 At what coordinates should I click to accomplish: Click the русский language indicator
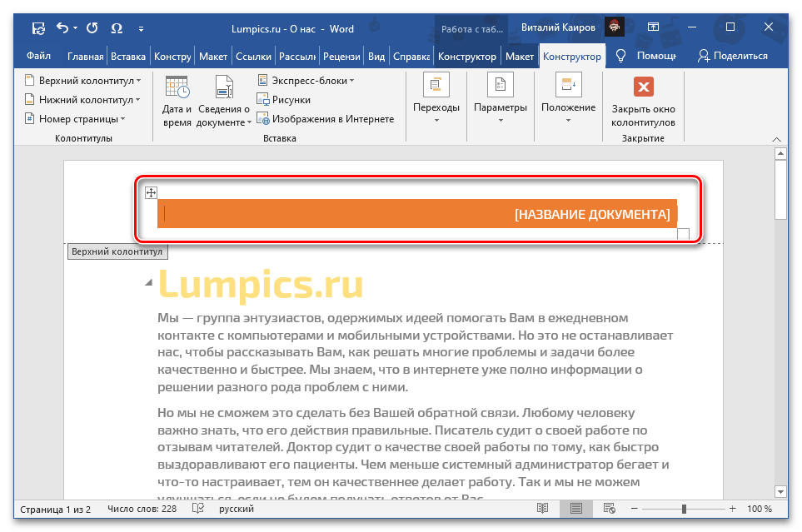(x=237, y=509)
